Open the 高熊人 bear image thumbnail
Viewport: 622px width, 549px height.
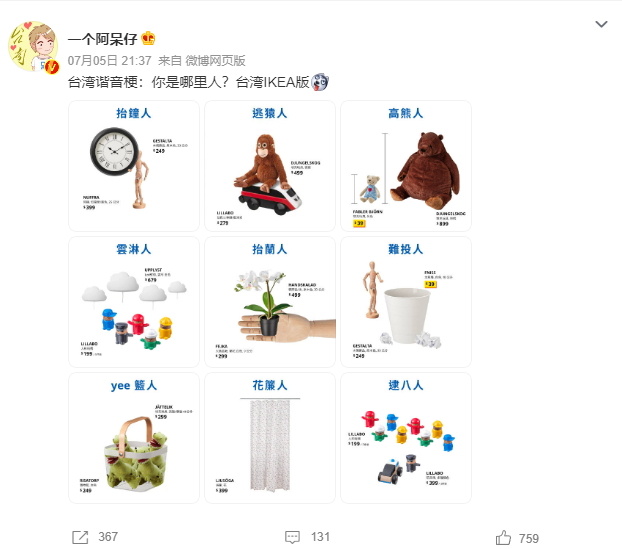[x=406, y=166]
